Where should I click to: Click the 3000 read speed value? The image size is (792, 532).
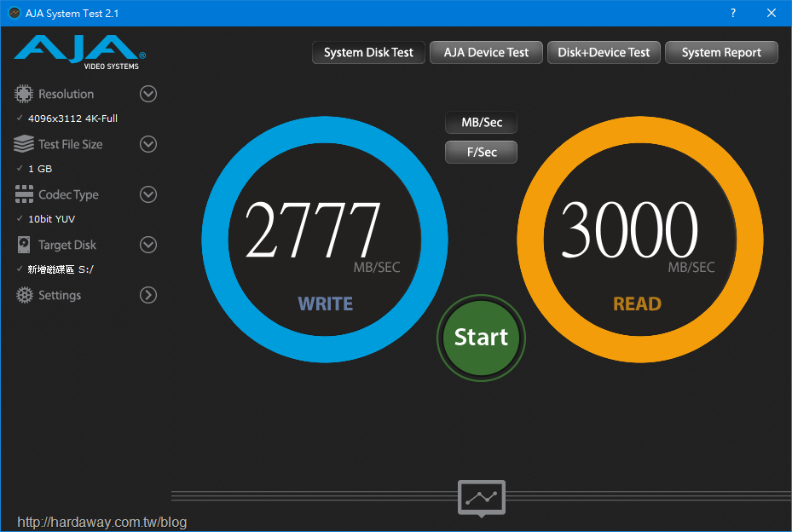pyautogui.click(x=629, y=230)
